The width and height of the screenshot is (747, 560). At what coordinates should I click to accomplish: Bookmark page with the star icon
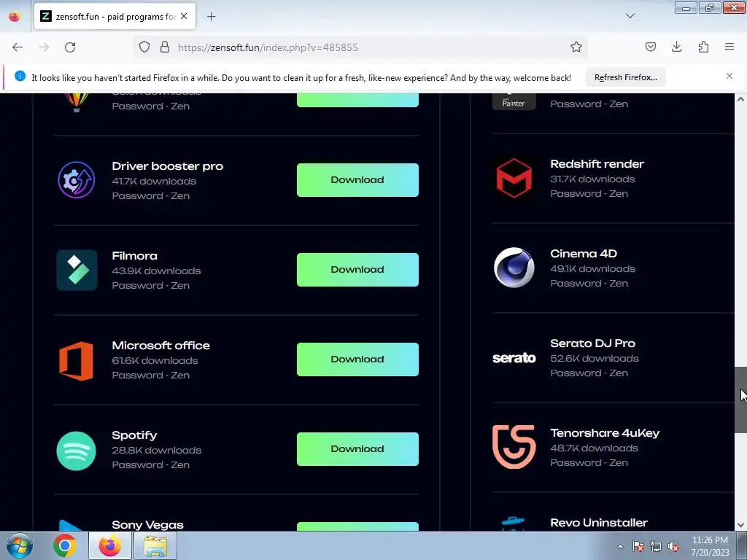coord(576,47)
